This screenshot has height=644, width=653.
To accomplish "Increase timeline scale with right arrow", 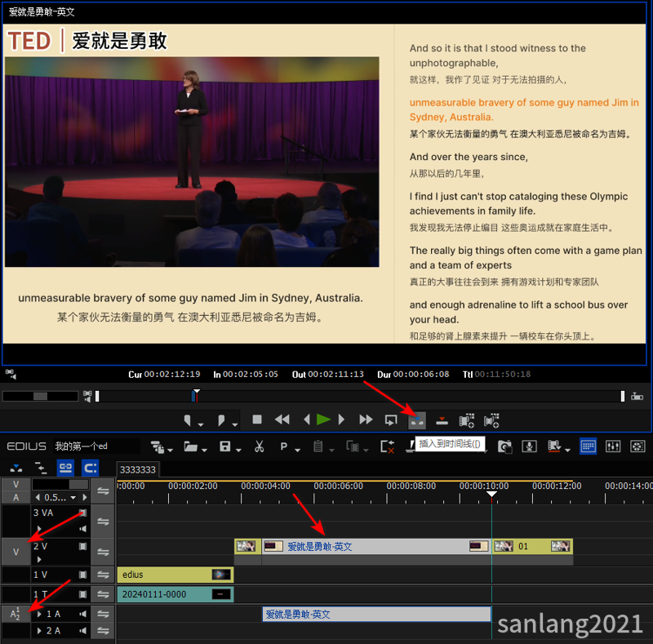I will (x=85, y=497).
